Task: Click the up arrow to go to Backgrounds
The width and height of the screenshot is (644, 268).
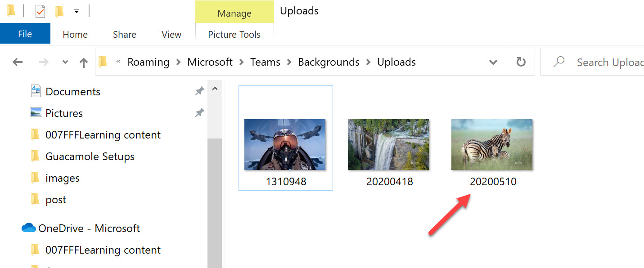Action: pos(84,62)
